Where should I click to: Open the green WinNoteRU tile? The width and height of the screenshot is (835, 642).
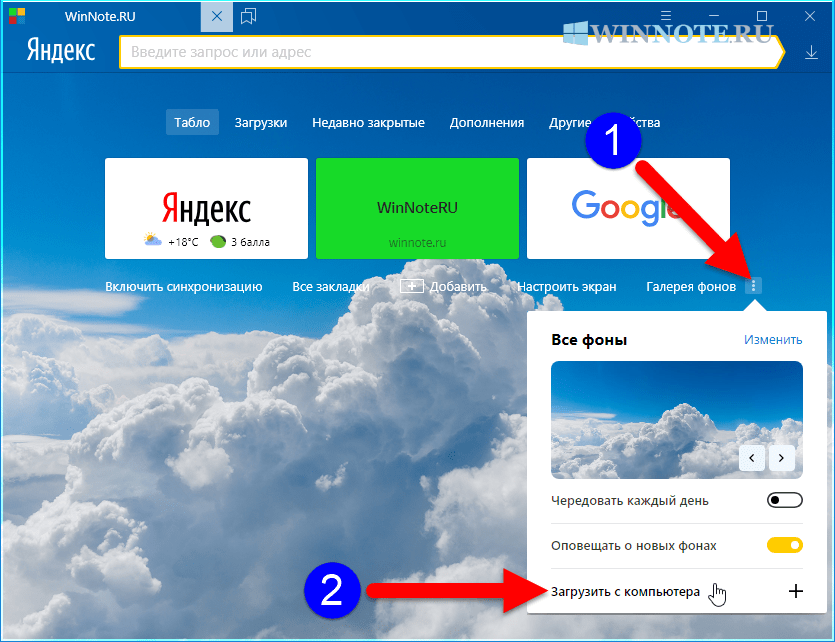point(417,209)
